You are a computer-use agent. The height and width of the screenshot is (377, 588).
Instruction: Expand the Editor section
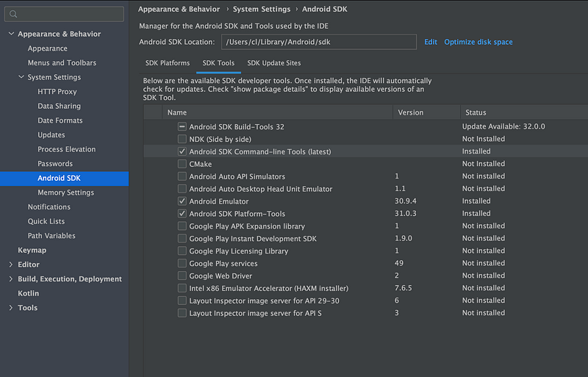click(x=11, y=265)
